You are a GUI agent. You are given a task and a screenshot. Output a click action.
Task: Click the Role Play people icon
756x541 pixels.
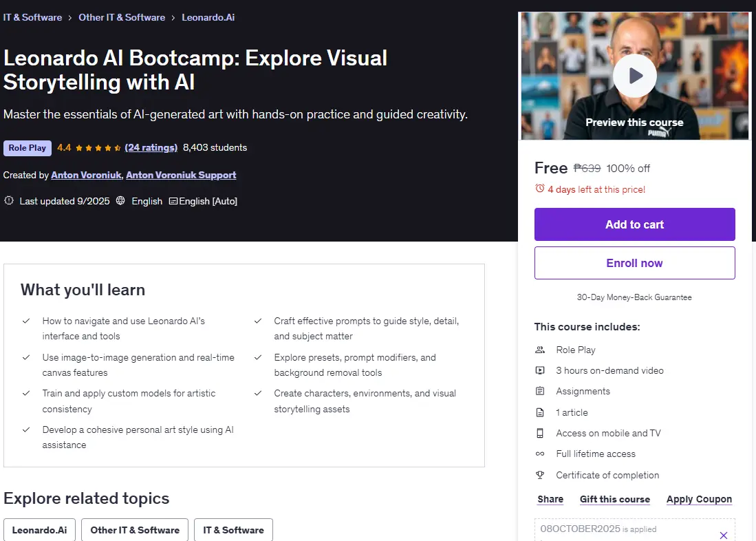click(540, 350)
